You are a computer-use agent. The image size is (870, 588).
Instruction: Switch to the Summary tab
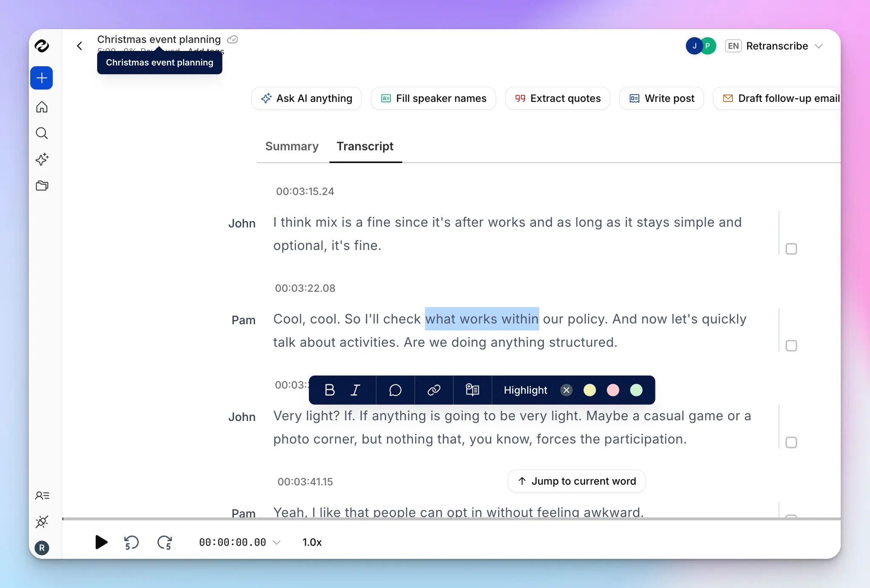click(292, 146)
